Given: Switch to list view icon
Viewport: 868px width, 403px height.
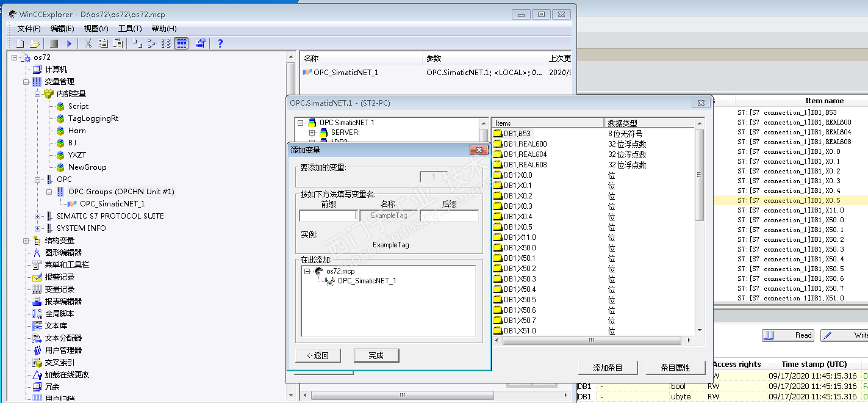Looking at the screenshot, I should pyautogui.click(x=167, y=43).
